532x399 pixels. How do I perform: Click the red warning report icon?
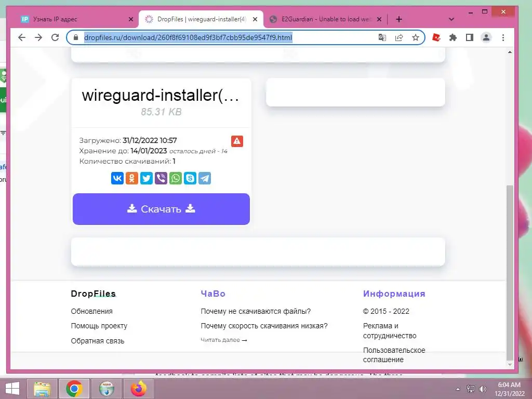tap(237, 141)
